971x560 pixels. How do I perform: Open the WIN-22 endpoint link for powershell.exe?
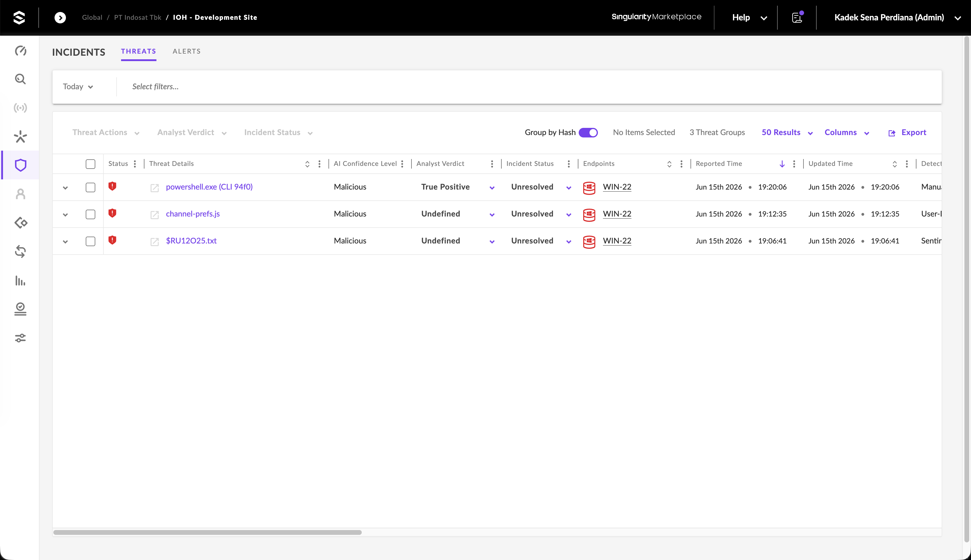[x=617, y=187]
